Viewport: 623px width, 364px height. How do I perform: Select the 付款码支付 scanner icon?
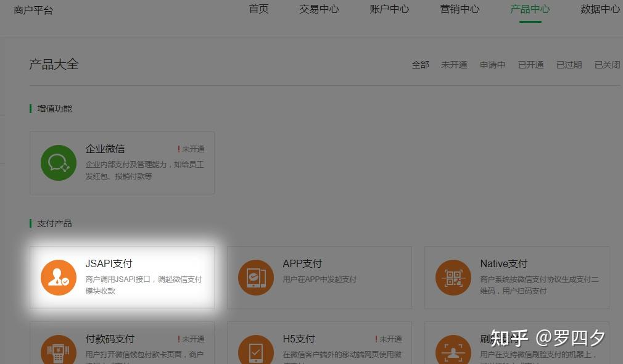(x=59, y=352)
